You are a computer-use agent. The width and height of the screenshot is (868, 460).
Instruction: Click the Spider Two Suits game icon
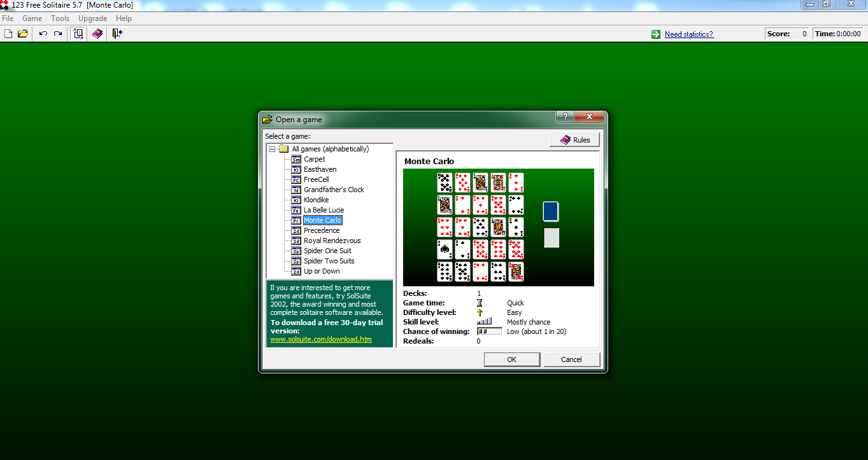(x=296, y=261)
